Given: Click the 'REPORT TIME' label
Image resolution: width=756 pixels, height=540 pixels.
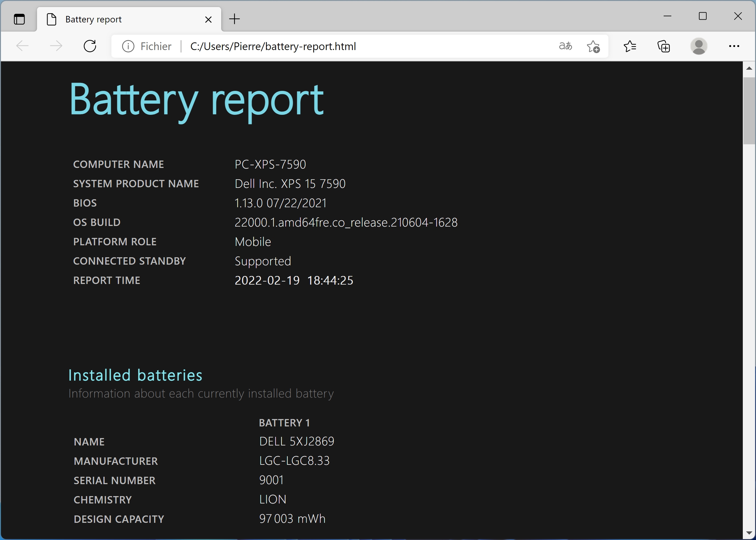Looking at the screenshot, I should click(x=107, y=280).
